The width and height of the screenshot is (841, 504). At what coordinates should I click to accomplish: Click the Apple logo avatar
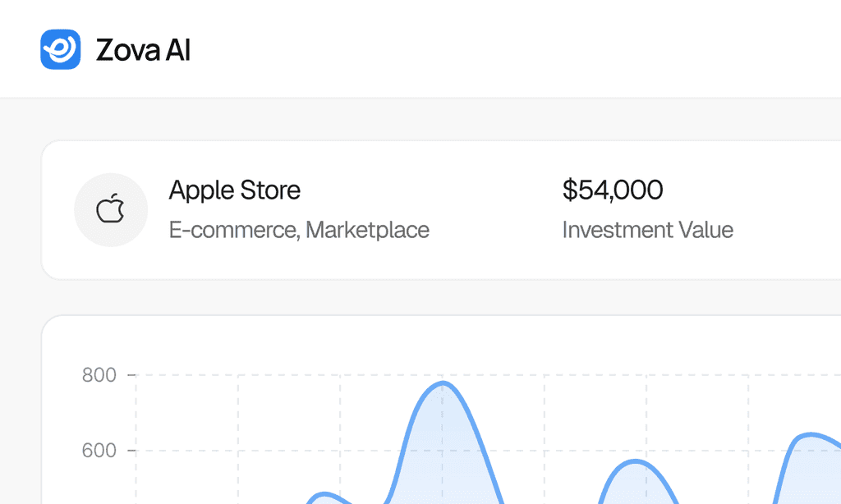pos(111,209)
